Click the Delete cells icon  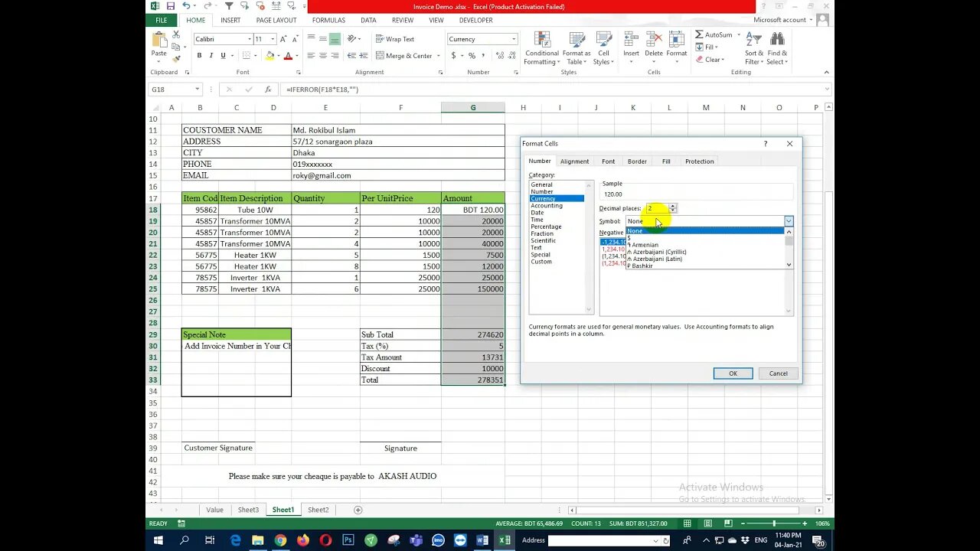tap(654, 39)
